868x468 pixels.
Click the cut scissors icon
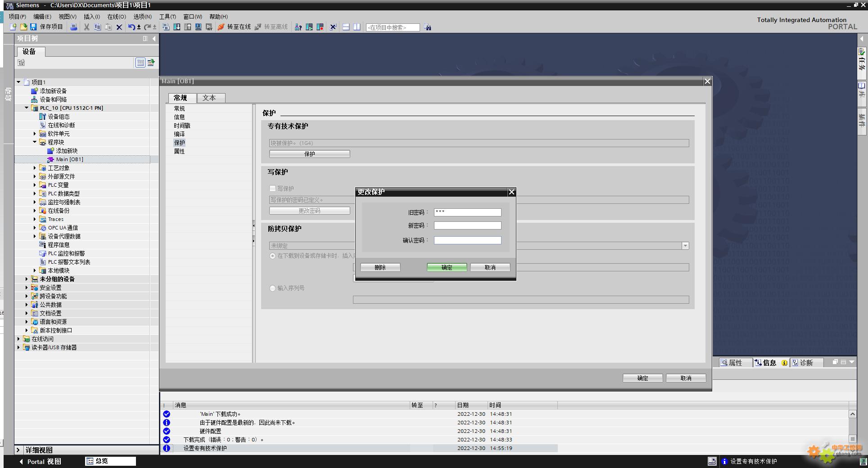pyautogui.click(x=86, y=27)
